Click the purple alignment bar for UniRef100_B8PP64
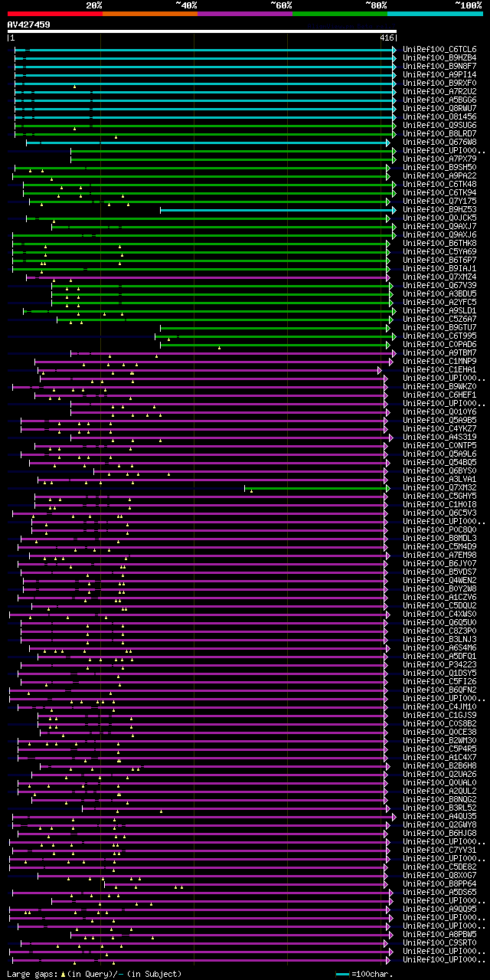The width and height of the screenshot is (490, 980). 244,884
